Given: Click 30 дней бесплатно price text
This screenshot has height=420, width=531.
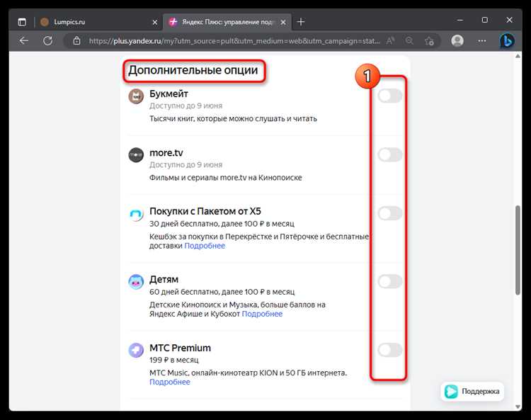Looking at the screenshot, I should click(222, 224).
